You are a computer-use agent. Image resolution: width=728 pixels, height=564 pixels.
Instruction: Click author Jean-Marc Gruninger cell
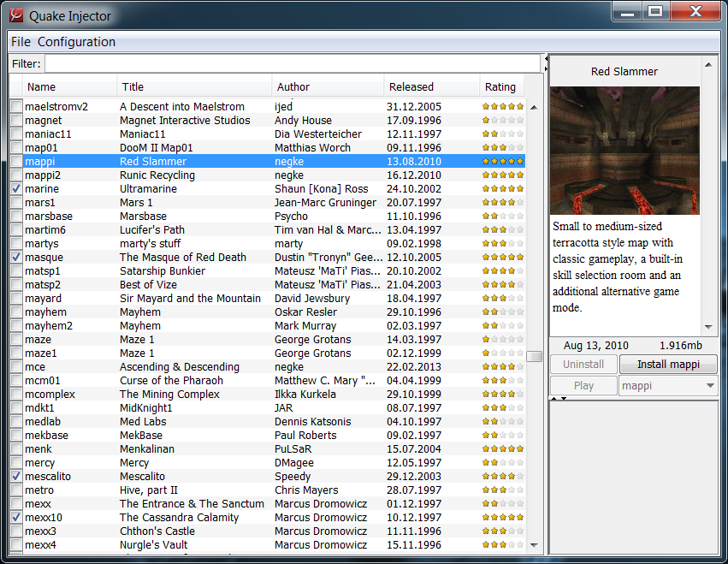pyautogui.click(x=325, y=203)
